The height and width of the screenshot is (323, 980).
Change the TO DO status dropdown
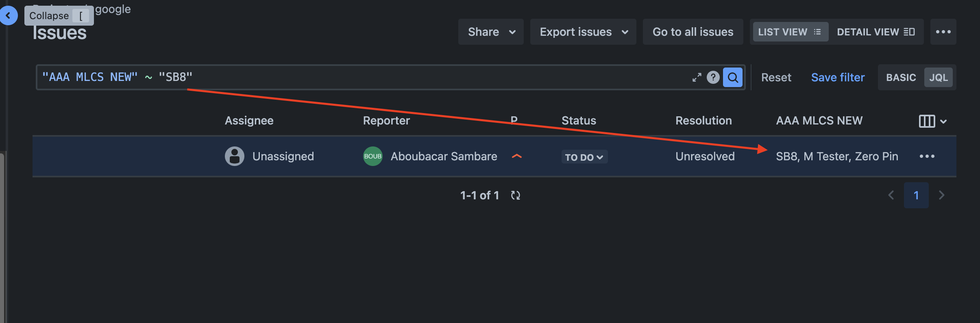[584, 157]
